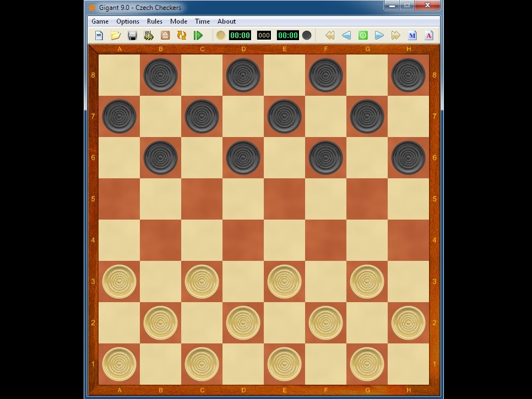
Task: Select the black checker on H6
Action: 408,157
